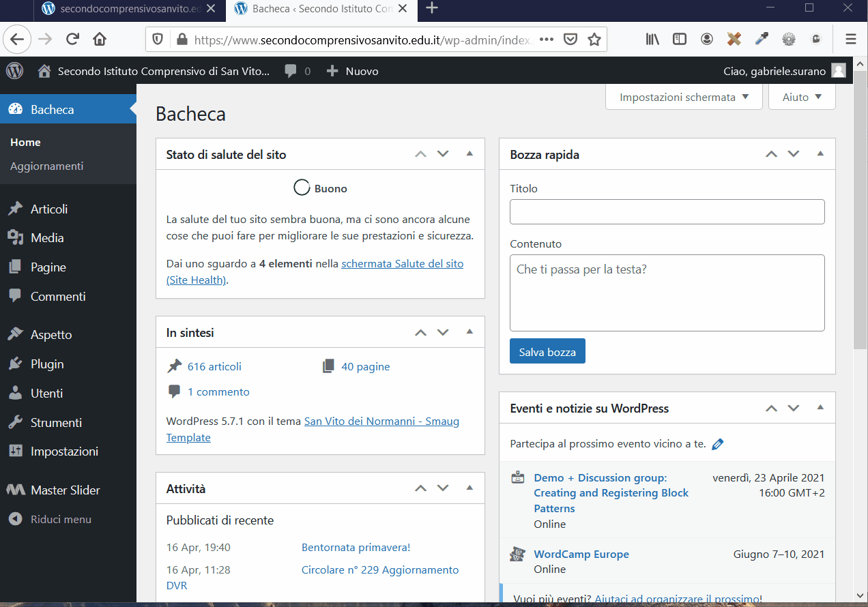
Task: Reload the page with refresh icon
Action: pos(72,39)
